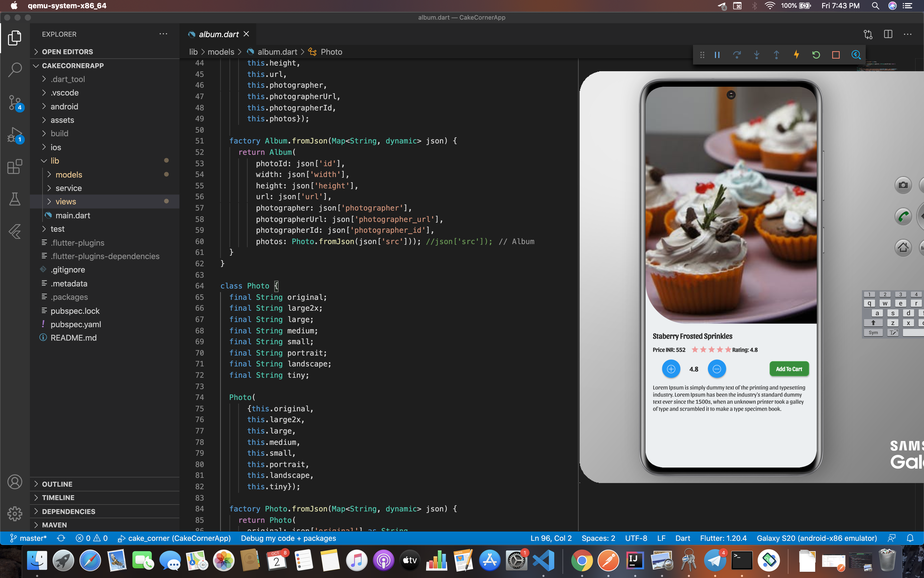The width and height of the screenshot is (924, 578).
Task: Change Spaces: 2 indentation setting
Action: click(598, 538)
